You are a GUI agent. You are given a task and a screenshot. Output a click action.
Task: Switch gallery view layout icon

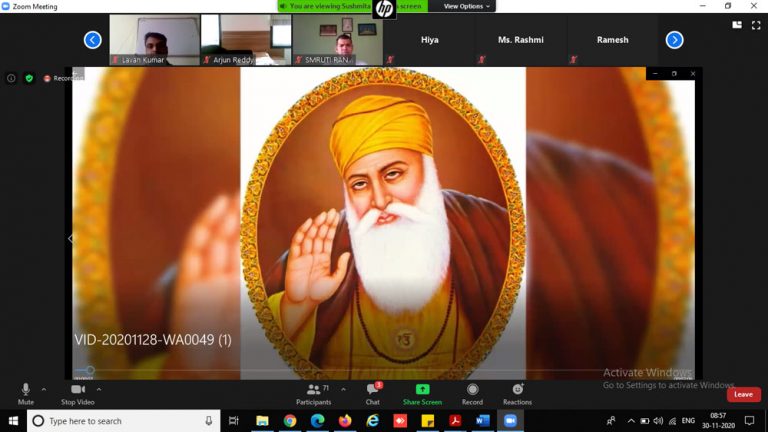click(737, 25)
